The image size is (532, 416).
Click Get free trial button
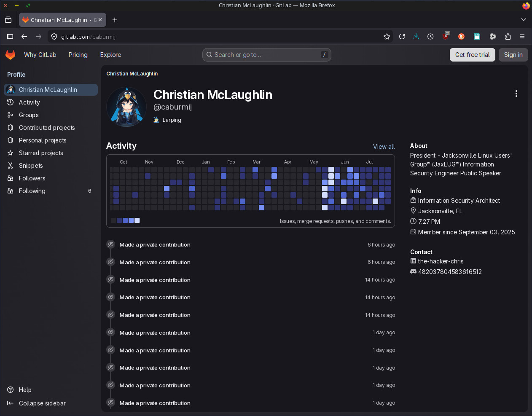pyautogui.click(x=472, y=55)
